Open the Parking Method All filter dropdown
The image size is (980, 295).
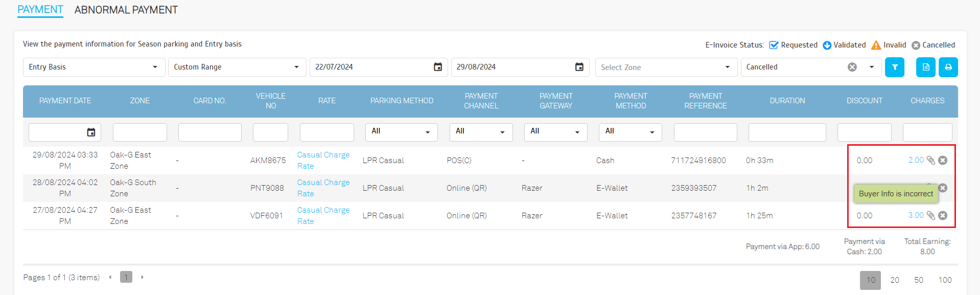401,132
